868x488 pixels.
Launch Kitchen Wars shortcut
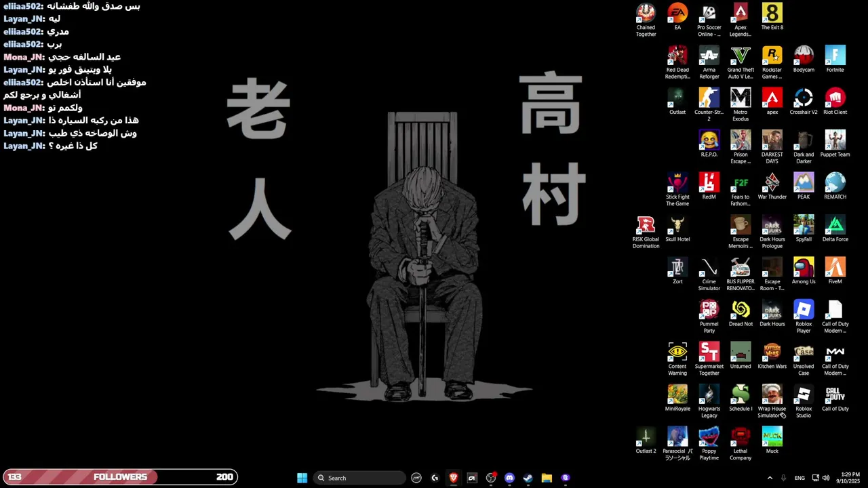(x=772, y=356)
